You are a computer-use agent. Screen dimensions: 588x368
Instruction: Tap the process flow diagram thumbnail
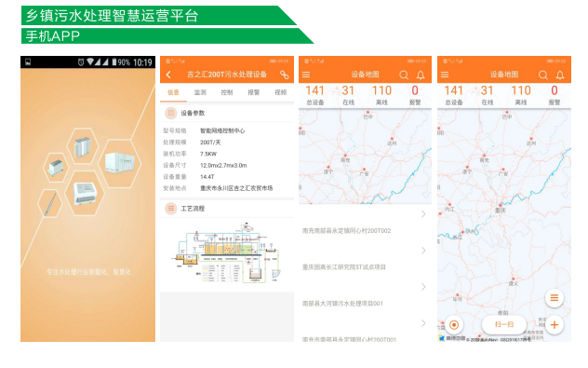tap(226, 252)
